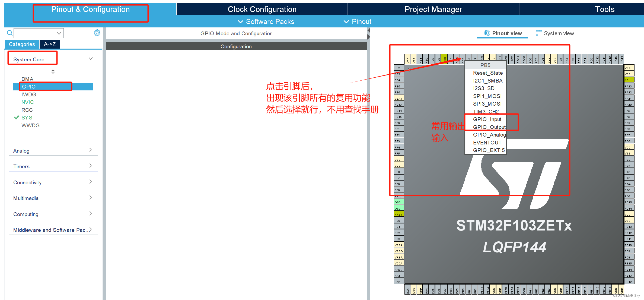The image size is (644, 300).
Task: Choose GPIO_Input from PB5 pin menu
Action: [x=487, y=119]
